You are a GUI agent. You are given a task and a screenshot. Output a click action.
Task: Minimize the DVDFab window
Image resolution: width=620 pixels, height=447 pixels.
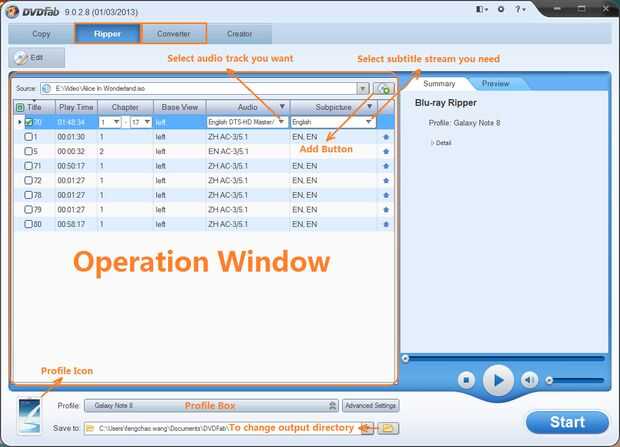[557, 9]
